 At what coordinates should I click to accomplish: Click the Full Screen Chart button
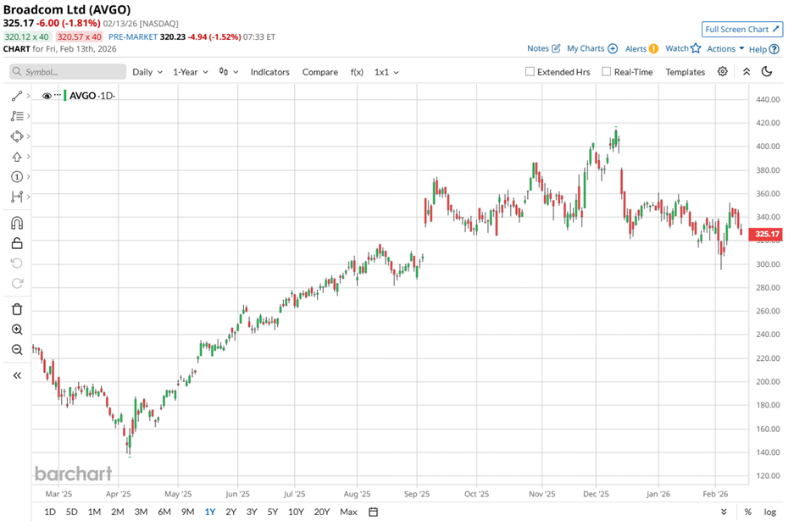coord(741,30)
